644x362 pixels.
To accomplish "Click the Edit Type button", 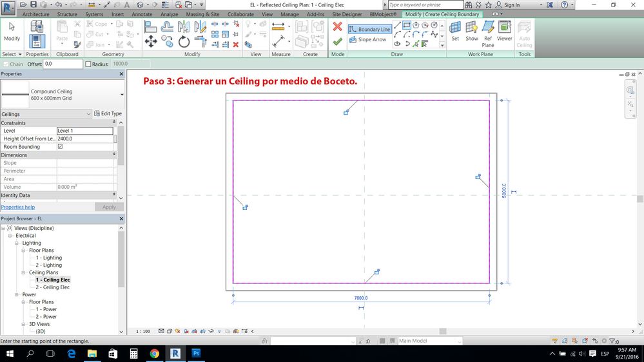I will pos(108,114).
